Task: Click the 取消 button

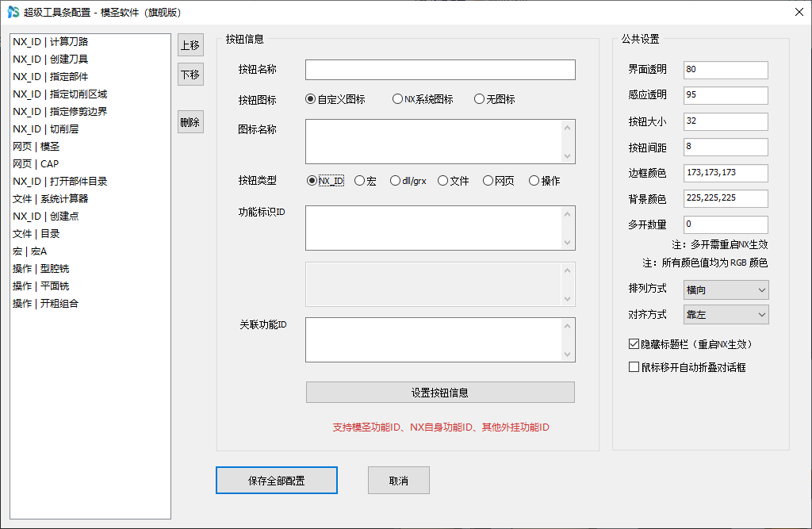Action: (399, 481)
